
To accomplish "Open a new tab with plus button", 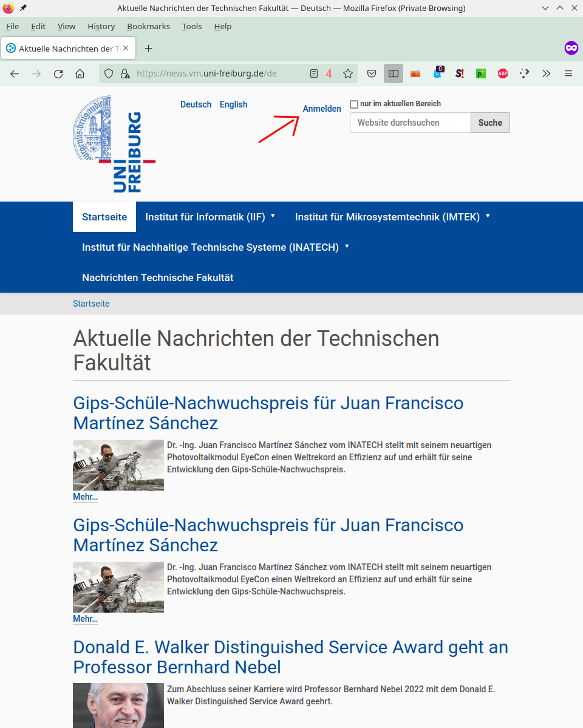I will 149,49.
